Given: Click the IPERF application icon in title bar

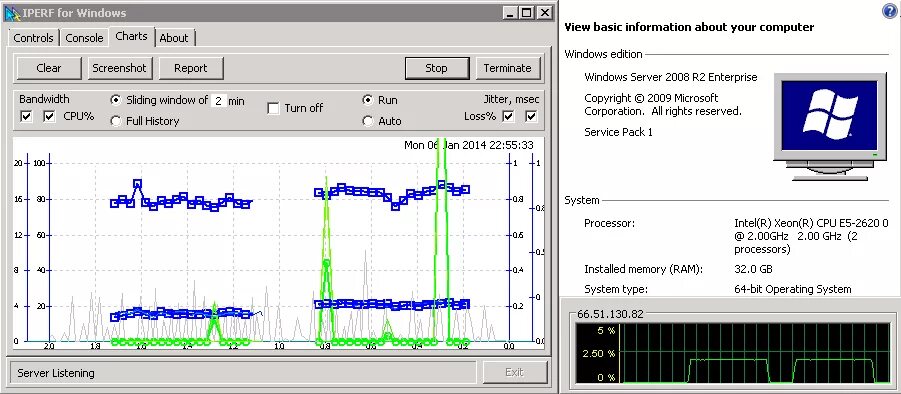Looking at the screenshot, I should 13,12.
